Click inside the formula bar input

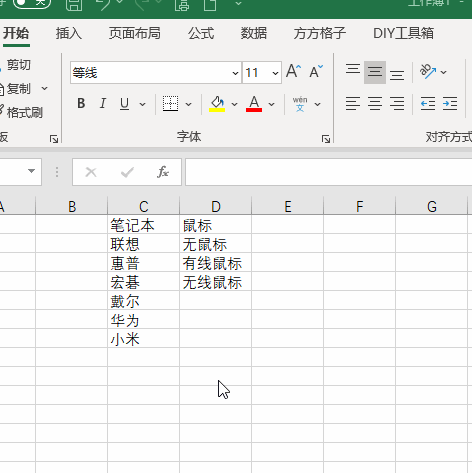point(328,172)
